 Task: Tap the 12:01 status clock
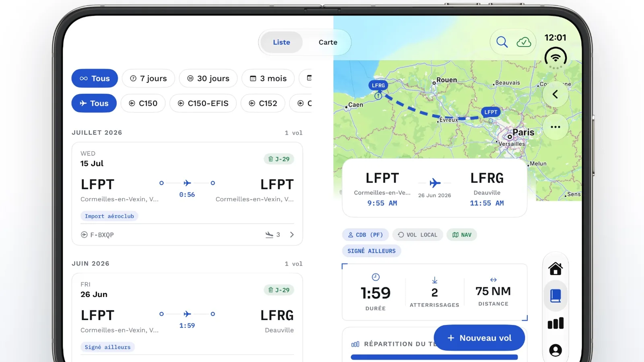[555, 37]
